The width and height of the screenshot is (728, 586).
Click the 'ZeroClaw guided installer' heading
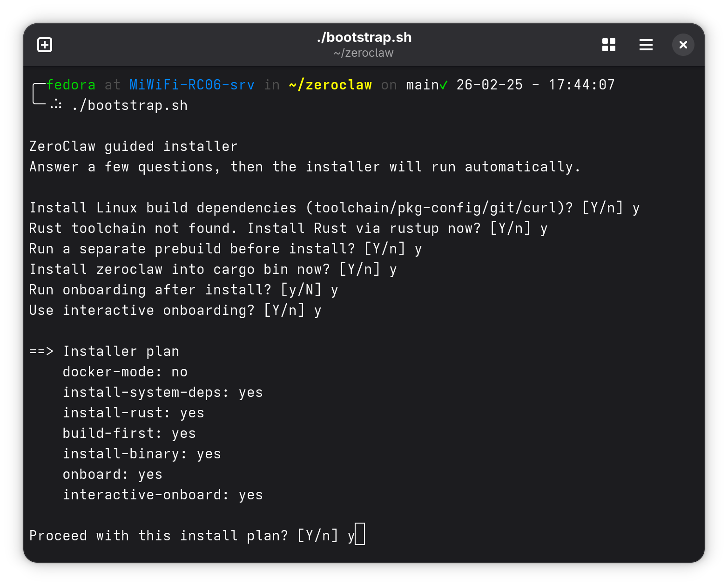click(x=134, y=146)
